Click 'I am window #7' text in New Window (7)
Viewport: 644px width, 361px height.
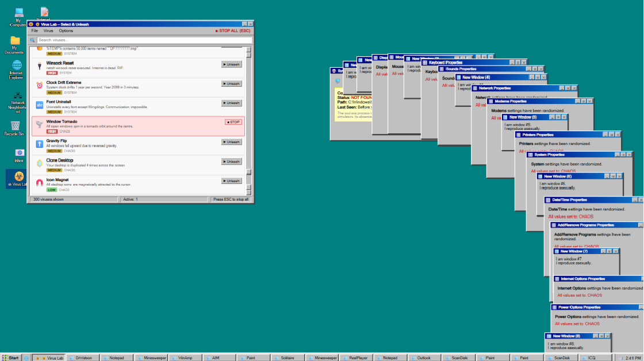[569, 259]
